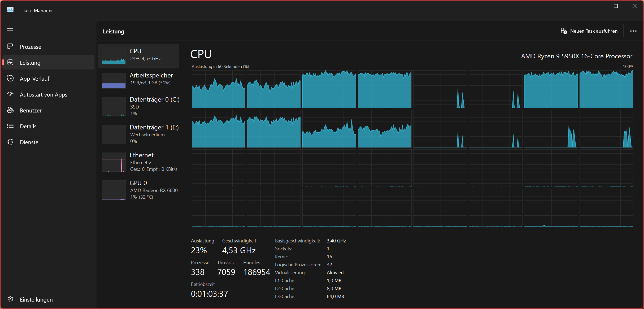This screenshot has height=309, width=644.
Task: Select GPU 0 Radeon entry
Action: tap(140, 190)
